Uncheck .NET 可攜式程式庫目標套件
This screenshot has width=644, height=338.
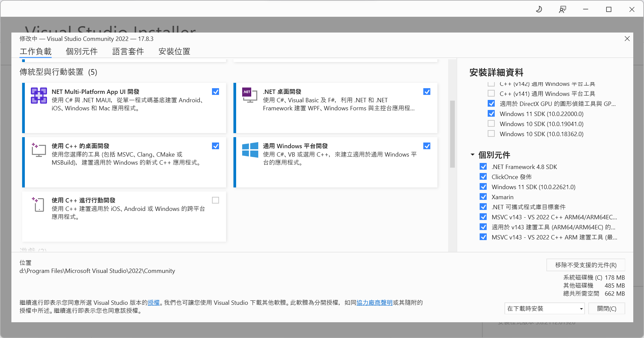coord(483,207)
